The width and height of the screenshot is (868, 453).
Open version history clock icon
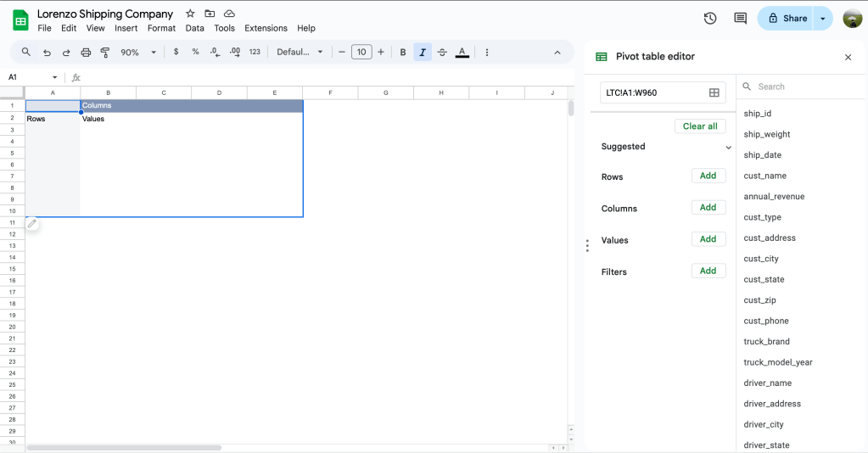[x=710, y=18]
